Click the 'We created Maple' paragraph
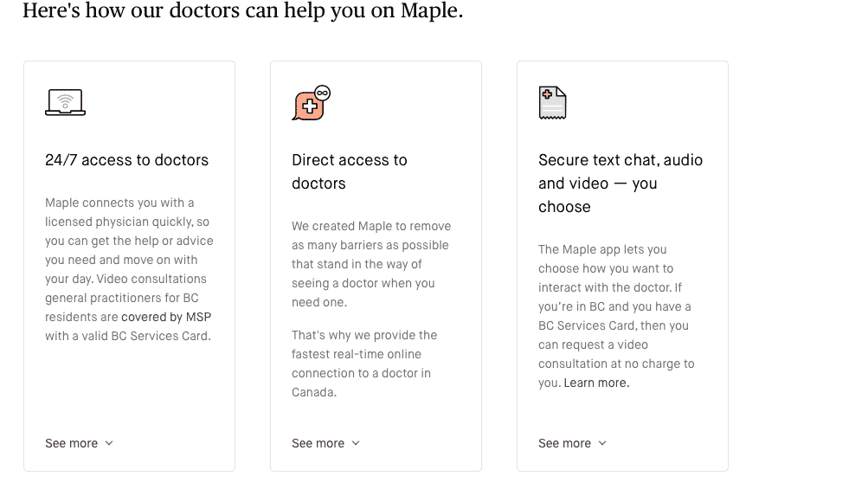The height and width of the screenshot is (502, 868). click(371, 264)
